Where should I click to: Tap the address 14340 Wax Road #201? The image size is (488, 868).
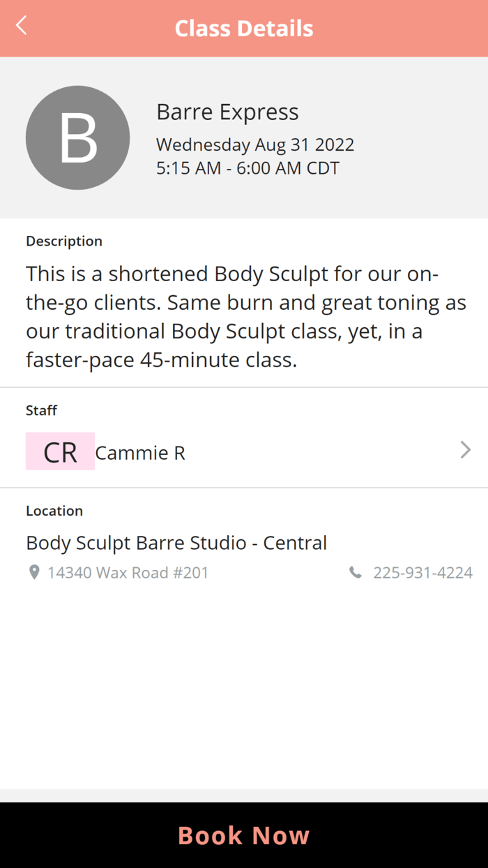click(x=127, y=572)
